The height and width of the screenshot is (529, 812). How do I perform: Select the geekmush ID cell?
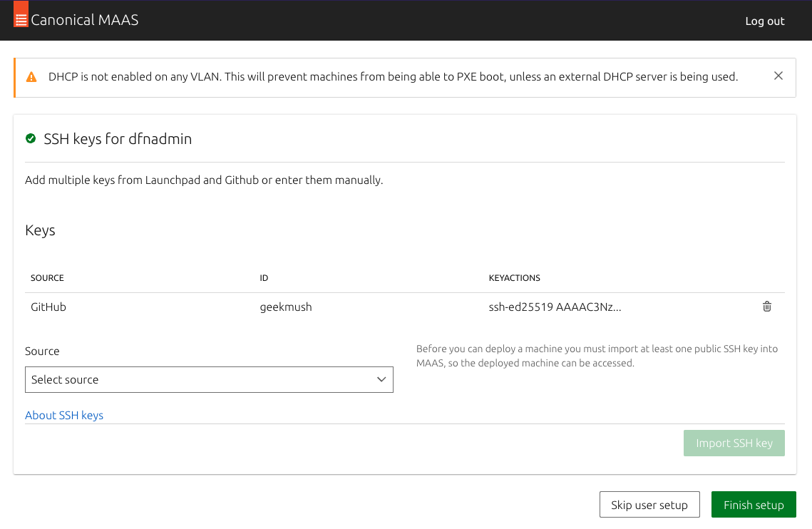286,307
